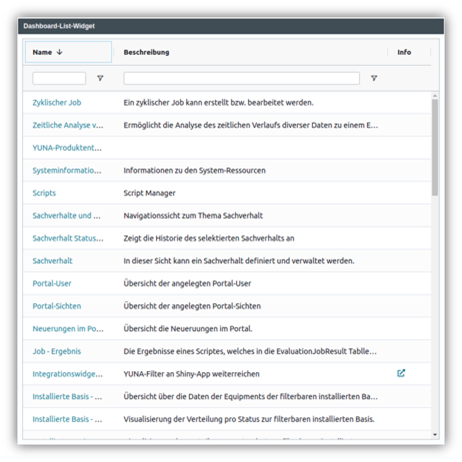Click the filter icon beside Name input

coord(100,78)
